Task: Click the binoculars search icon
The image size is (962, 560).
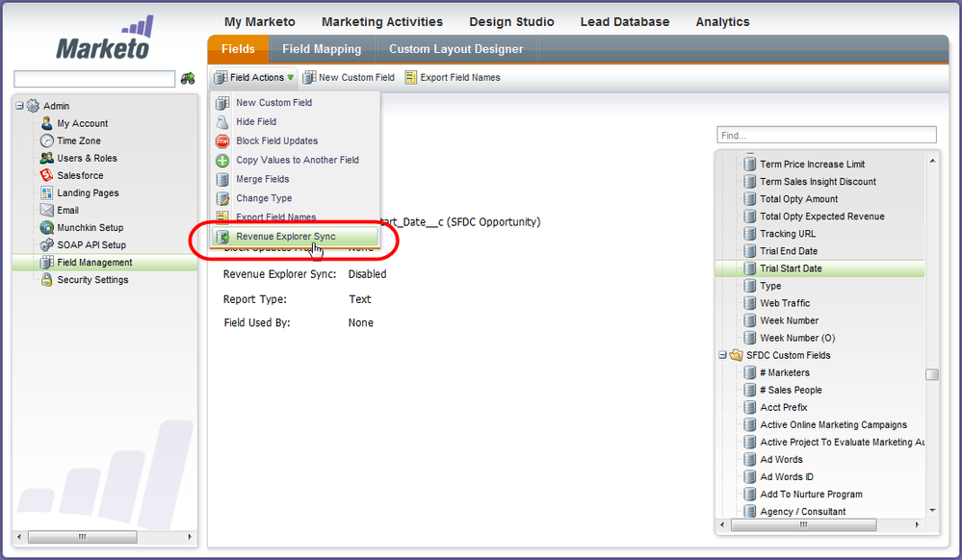Action: pos(189,79)
